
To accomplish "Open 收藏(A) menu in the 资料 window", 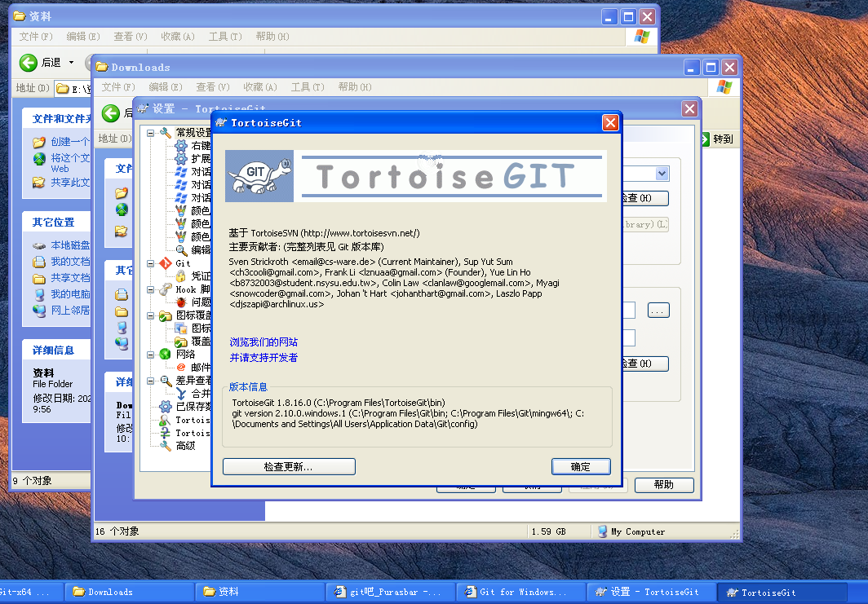I will pyautogui.click(x=178, y=37).
